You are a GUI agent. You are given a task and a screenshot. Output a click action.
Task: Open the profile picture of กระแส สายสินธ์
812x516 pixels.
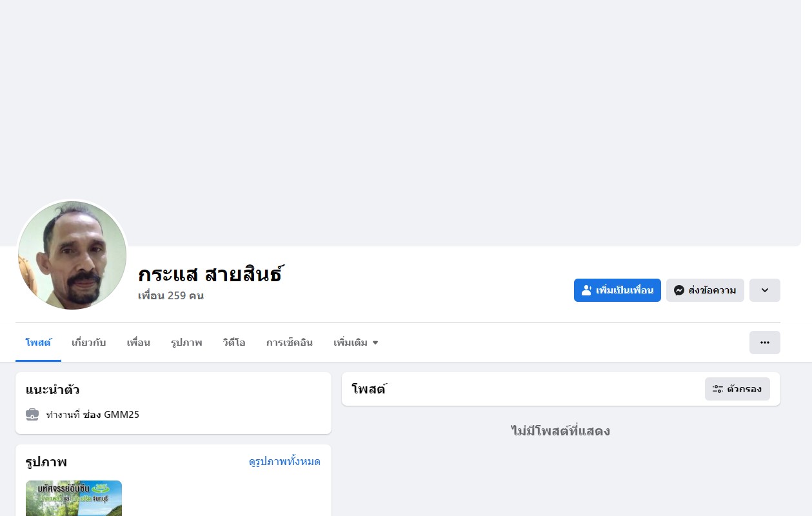tap(72, 255)
